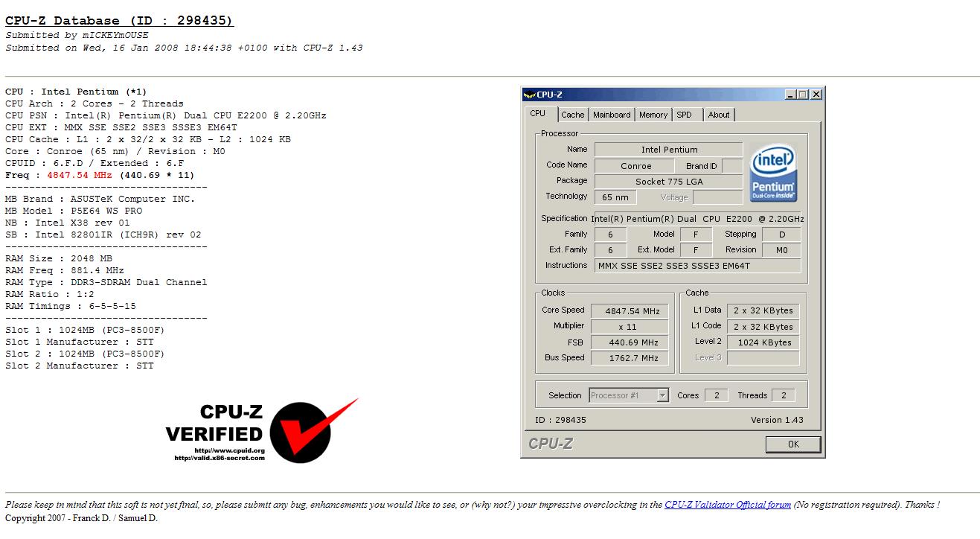Switch to the Cache tab
The height and width of the screenshot is (539, 980).
point(572,115)
